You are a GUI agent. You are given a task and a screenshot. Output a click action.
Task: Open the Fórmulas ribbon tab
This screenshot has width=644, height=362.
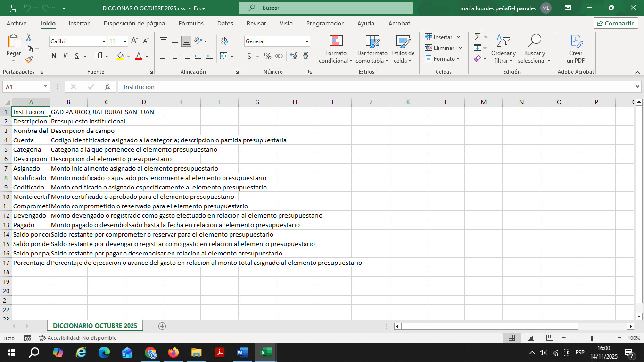(x=191, y=23)
